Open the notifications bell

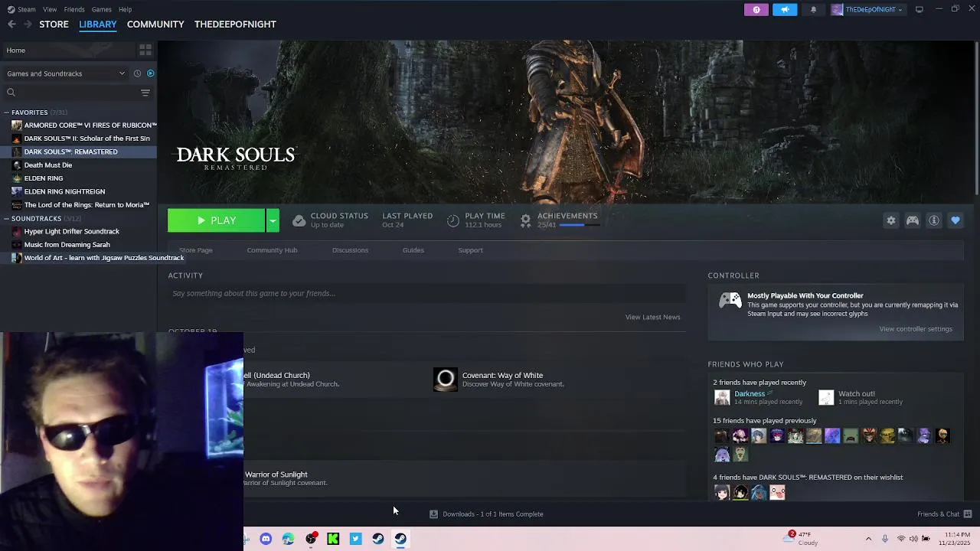[x=813, y=9]
